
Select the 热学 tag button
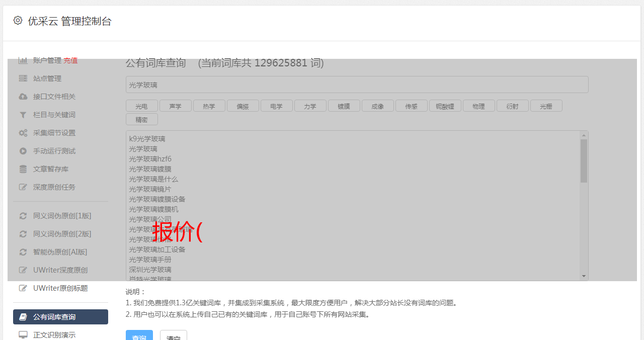click(x=209, y=106)
